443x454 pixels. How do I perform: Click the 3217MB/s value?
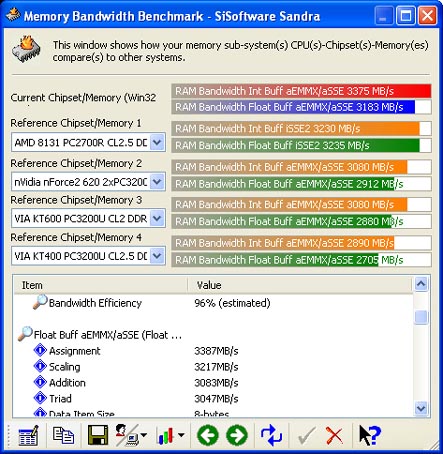tap(216, 367)
